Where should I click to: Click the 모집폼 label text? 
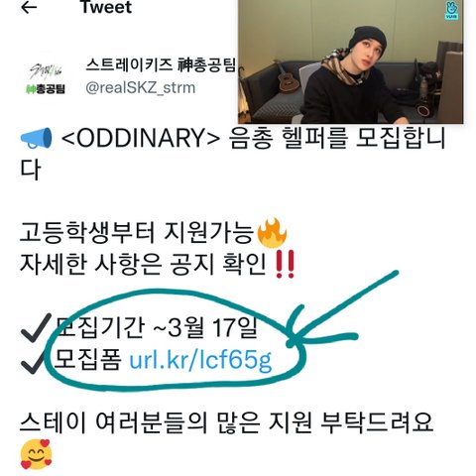click(87, 359)
